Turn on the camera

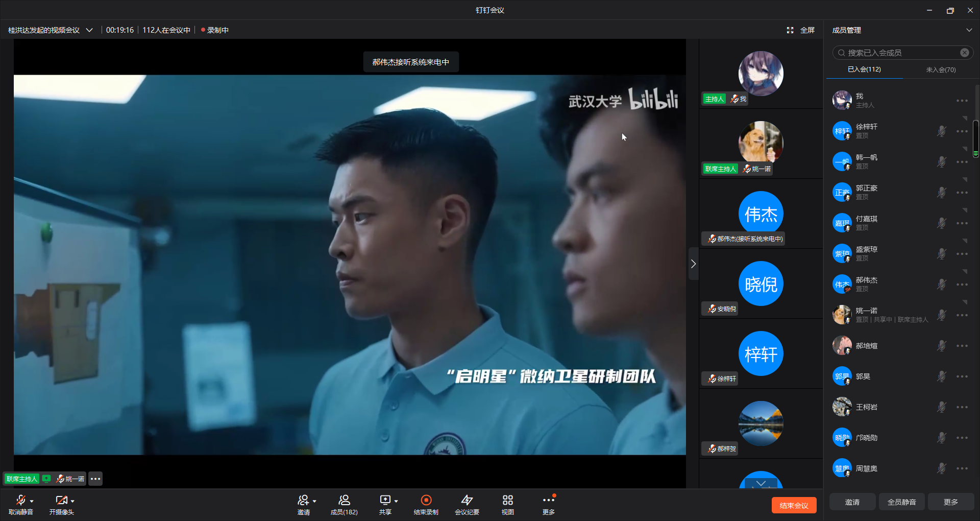[61, 500]
